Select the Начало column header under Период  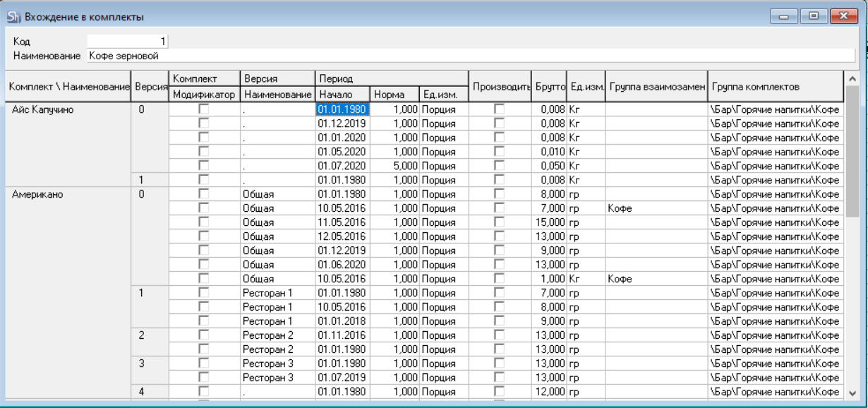point(342,95)
